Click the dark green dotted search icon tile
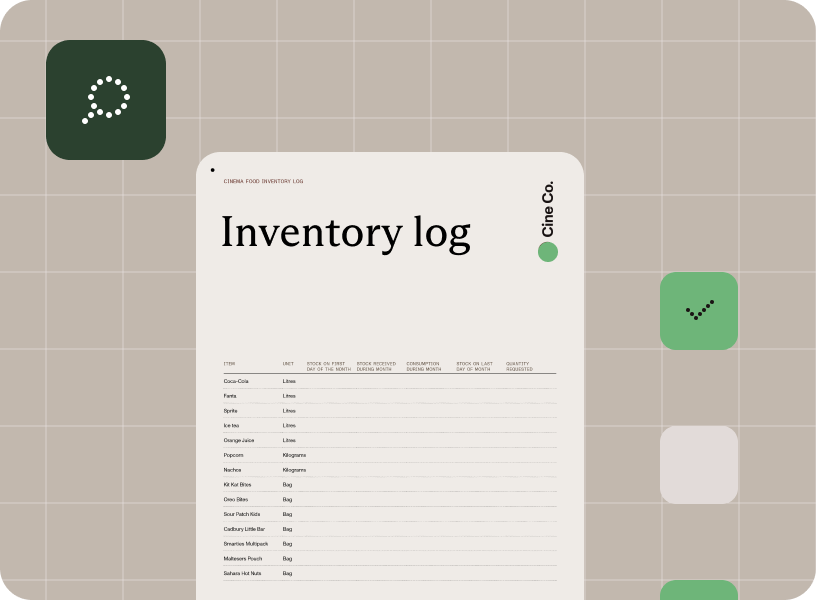 pos(106,100)
